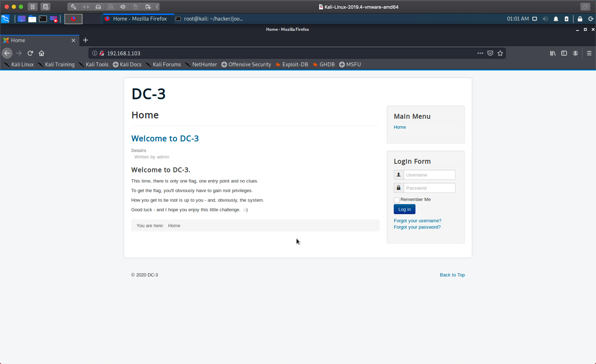Check the Remember Me checkbox
Viewport: 596px width, 364px height.
click(396, 200)
